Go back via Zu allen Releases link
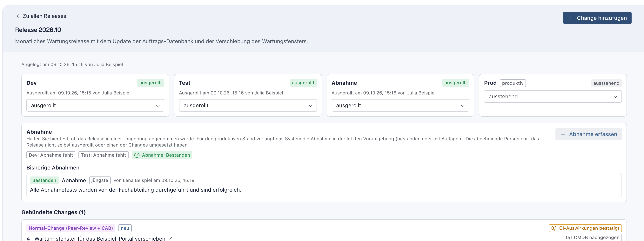Image resolution: width=644 pixels, height=241 pixels. point(41,16)
